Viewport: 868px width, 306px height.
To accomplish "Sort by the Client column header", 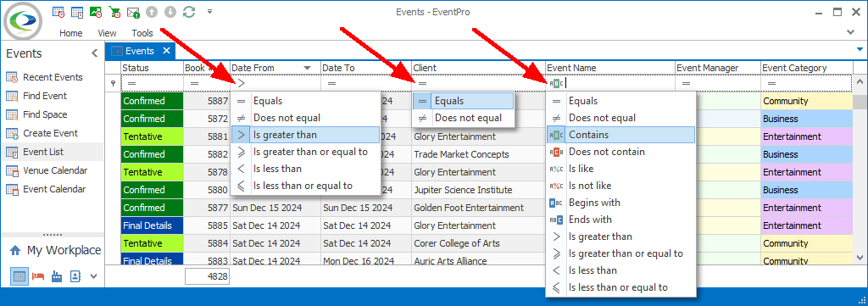I will [x=478, y=68].
